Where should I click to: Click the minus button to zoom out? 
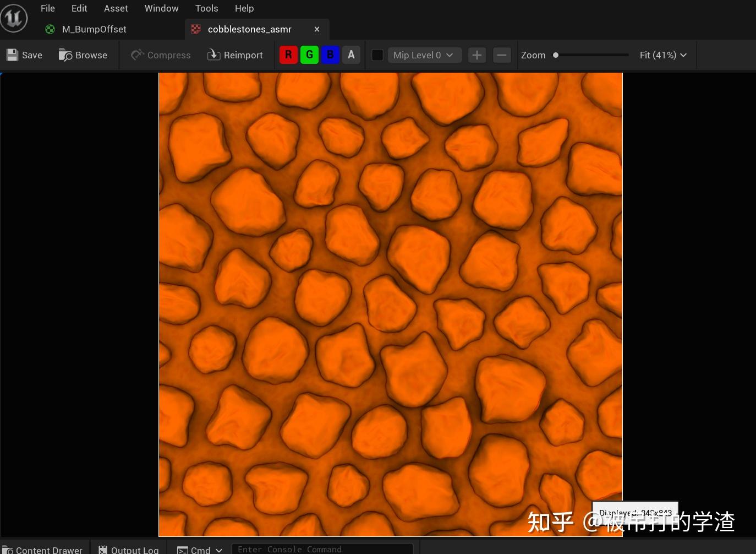[x=501, y=55]
